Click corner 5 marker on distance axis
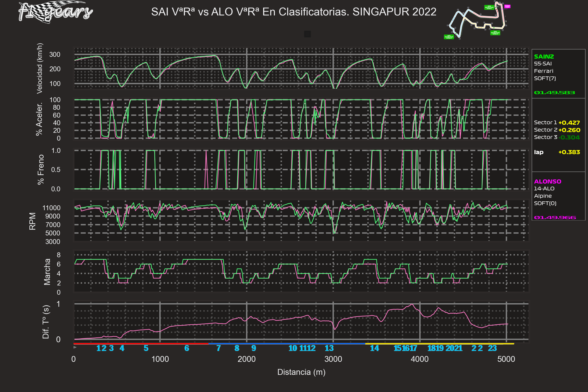Screen dimensions: 588x392 coord(146,348)
